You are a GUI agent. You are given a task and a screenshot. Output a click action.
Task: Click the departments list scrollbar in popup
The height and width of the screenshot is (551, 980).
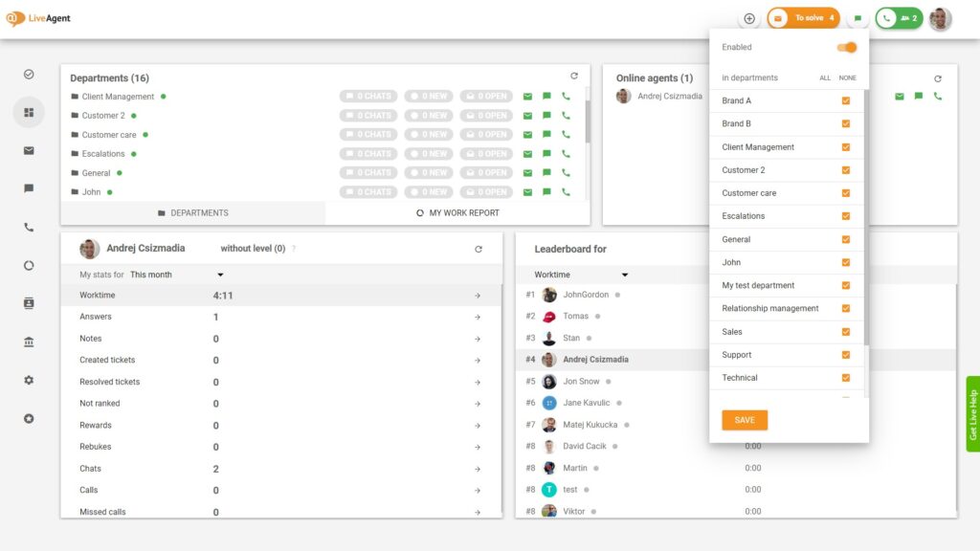point(866,220)
